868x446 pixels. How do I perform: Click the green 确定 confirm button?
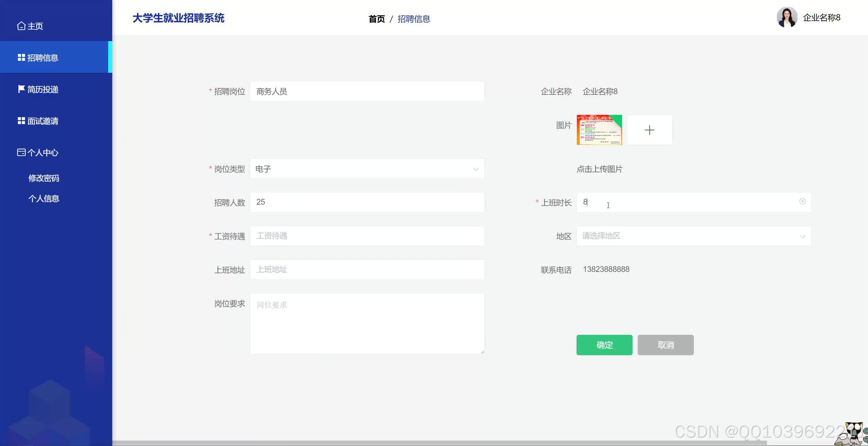click(604, 345)
